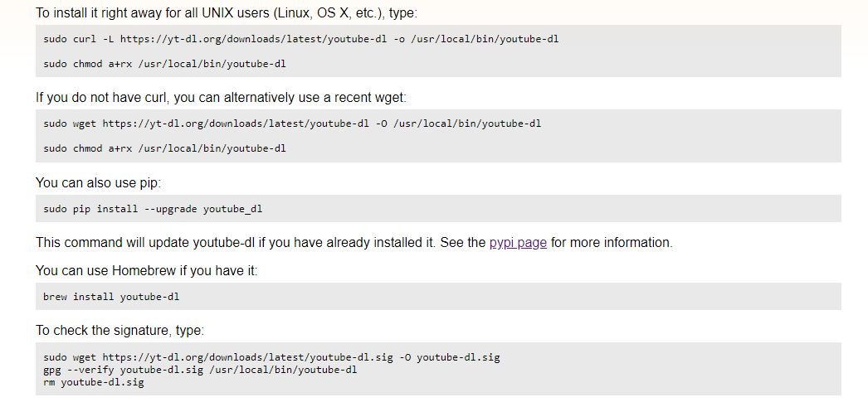Click the 'If you do not have curl' sentence
This screenshot has width=868, height=407.
[221, 97]
